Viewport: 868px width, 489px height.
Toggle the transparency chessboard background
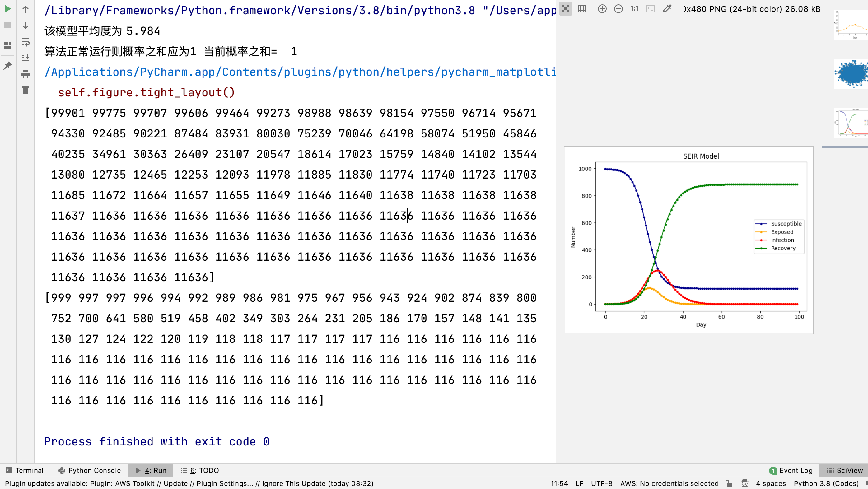[566, 9]
